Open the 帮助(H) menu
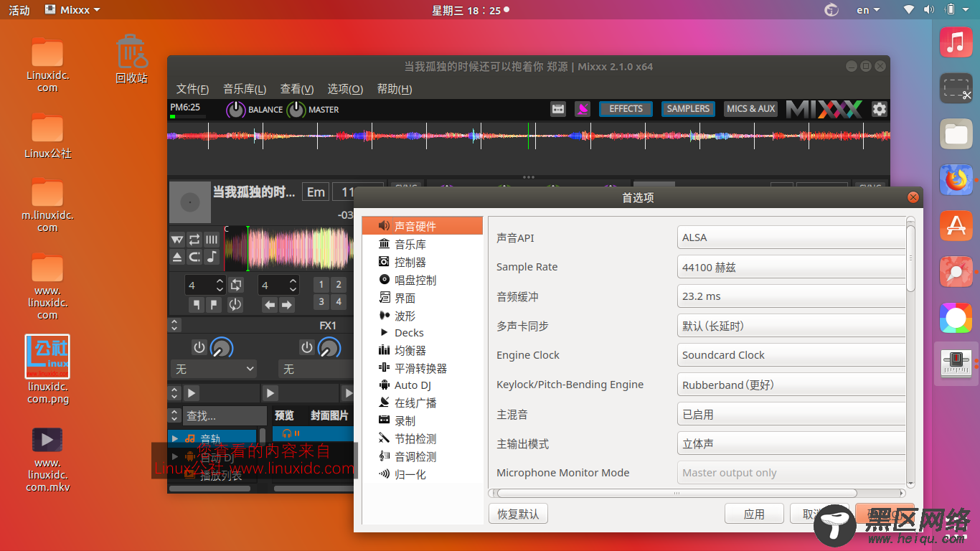The width and height of the screenshot is (980, 551). click(x=395, y=89)
